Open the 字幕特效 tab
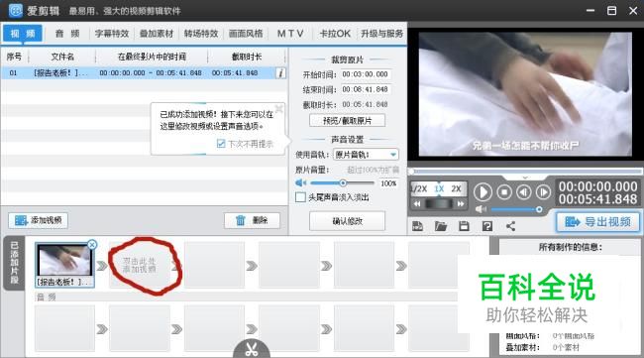This screenshot has height=358, width=644. point(112,34)
